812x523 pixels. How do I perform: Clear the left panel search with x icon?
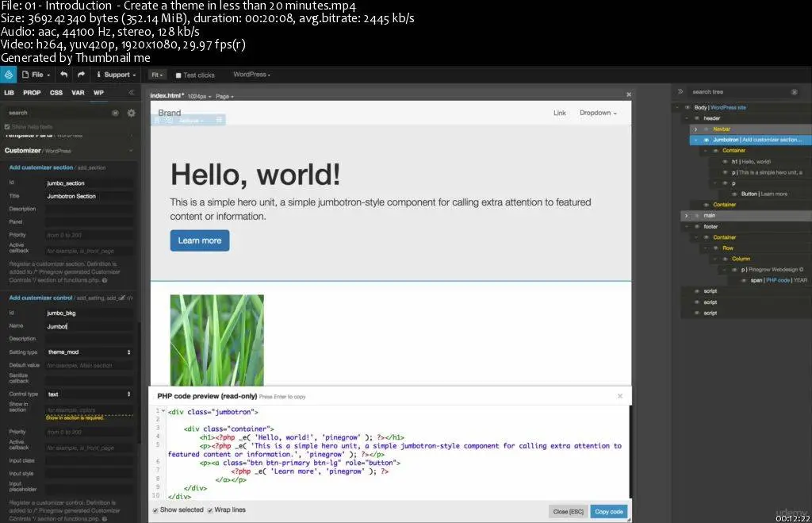[x=115, y=113]
